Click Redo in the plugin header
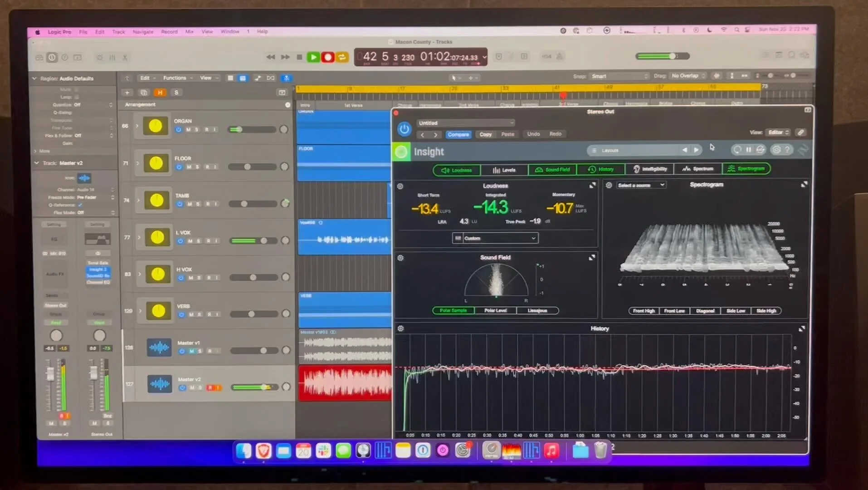 [x=556, y=134]
